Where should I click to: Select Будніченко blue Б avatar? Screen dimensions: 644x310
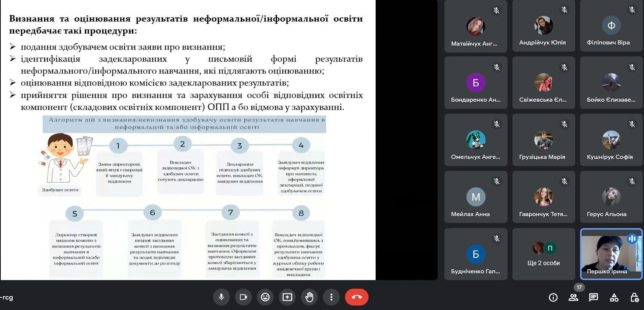(x=476, y=254)
